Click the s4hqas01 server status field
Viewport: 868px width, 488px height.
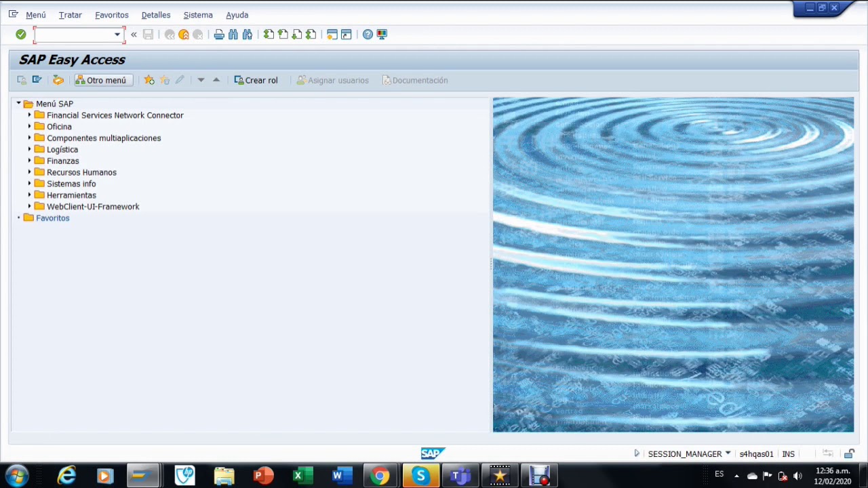coord(756,454)
